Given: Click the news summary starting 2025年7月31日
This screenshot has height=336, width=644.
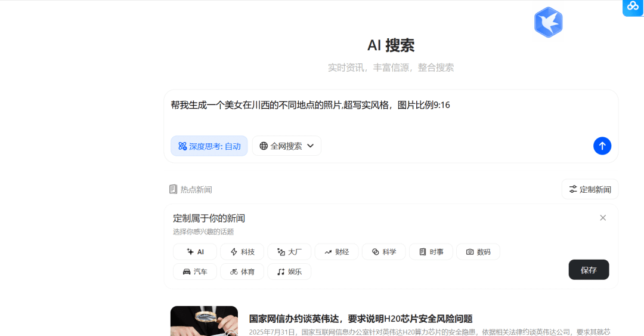Looking at the screenshot, I should (429, 332).
